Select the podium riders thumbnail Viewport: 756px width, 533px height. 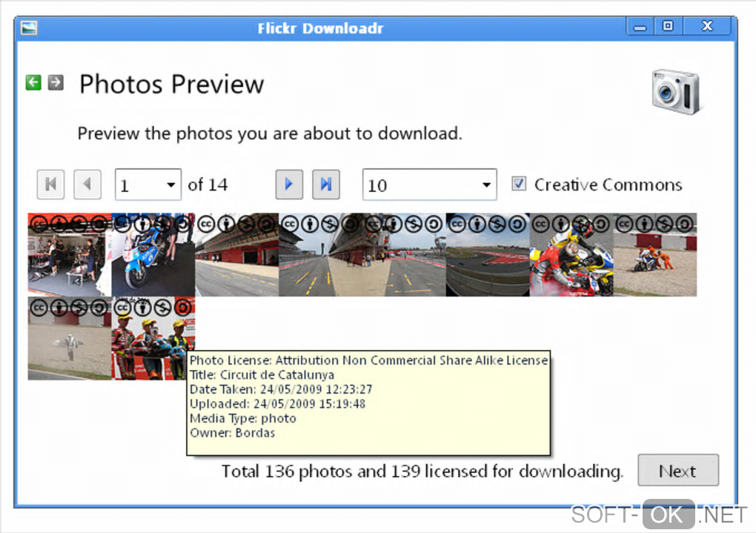pos(153,338)
